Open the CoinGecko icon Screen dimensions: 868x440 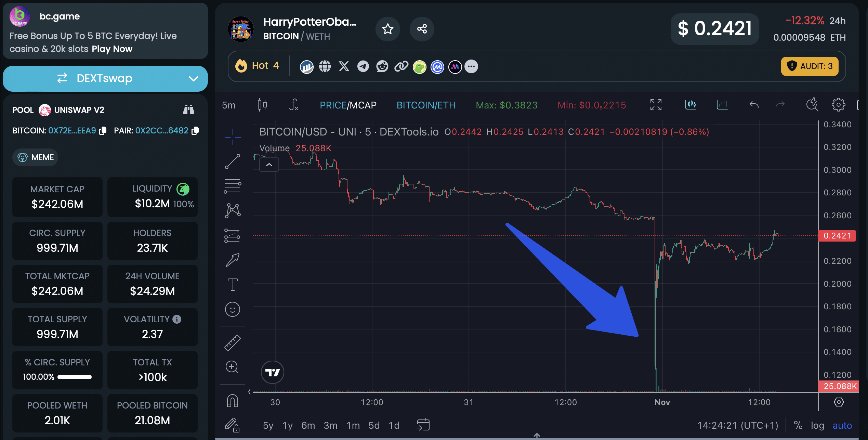[x=420, y=67]
